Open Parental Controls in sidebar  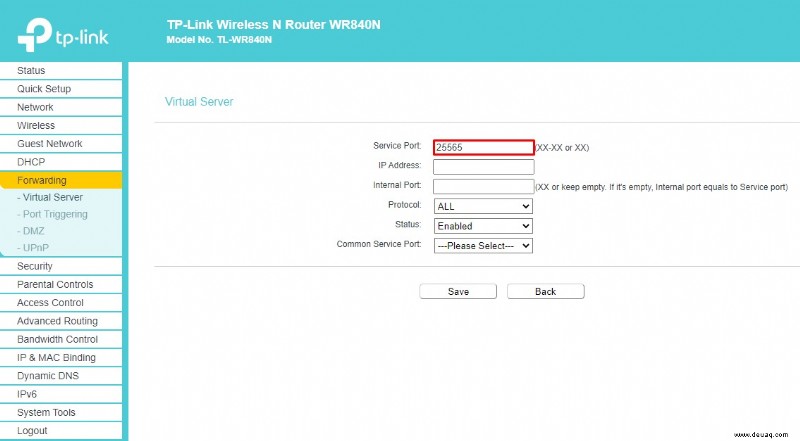click(61, 285)
